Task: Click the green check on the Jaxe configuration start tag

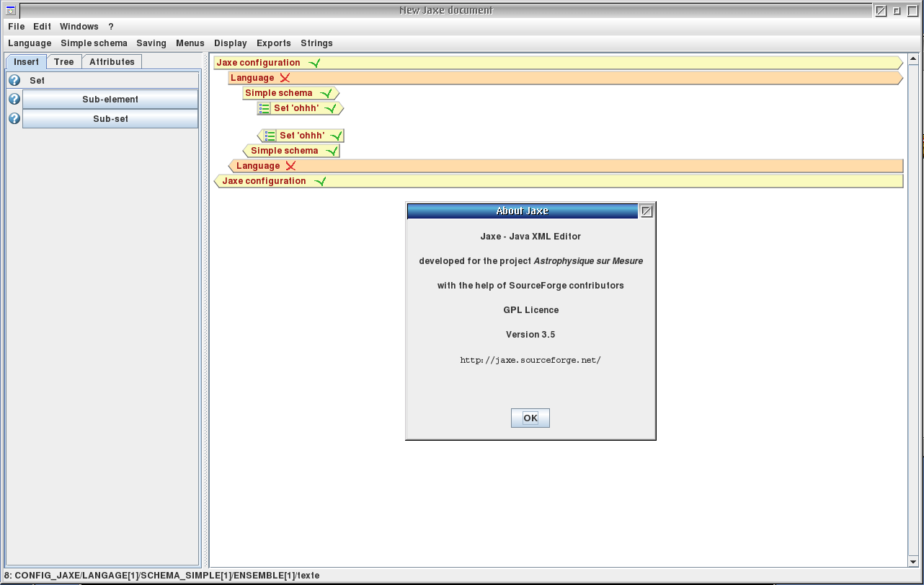Action: 314,63
